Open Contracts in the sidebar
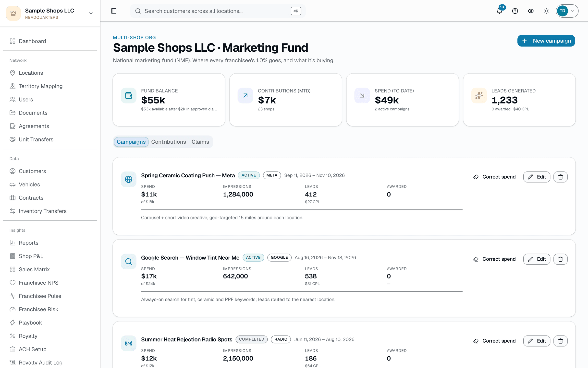 50,198
